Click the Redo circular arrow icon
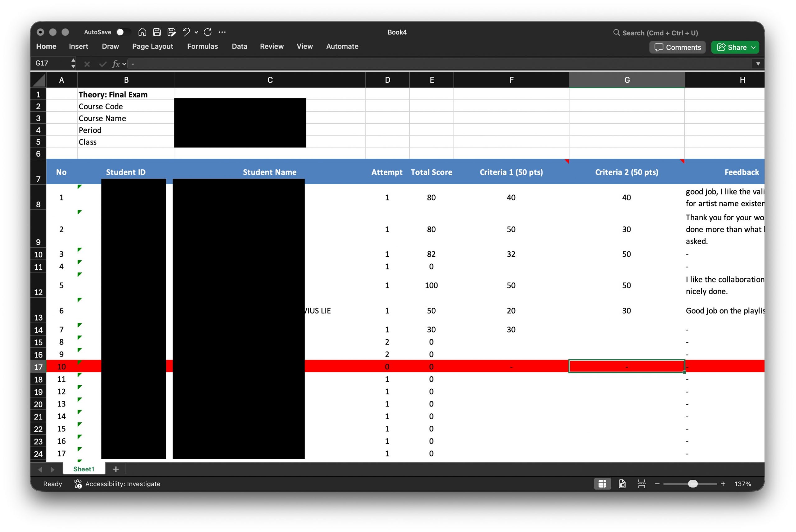Image resolution: width=796 pixels, height=532 pixels. [x=208, y=32]
